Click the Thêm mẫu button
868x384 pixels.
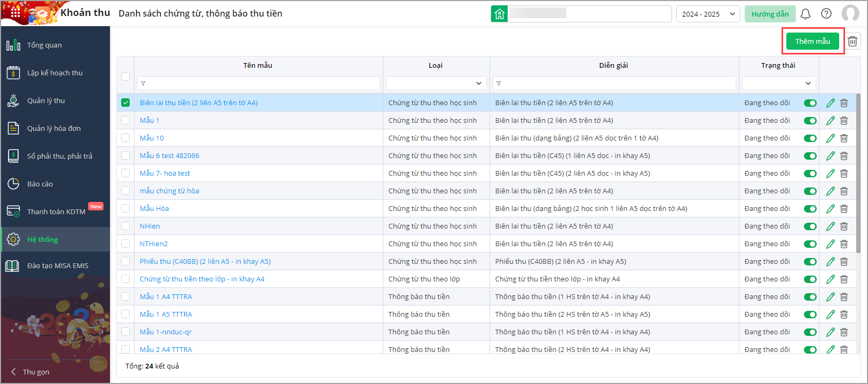coord(812,41)
